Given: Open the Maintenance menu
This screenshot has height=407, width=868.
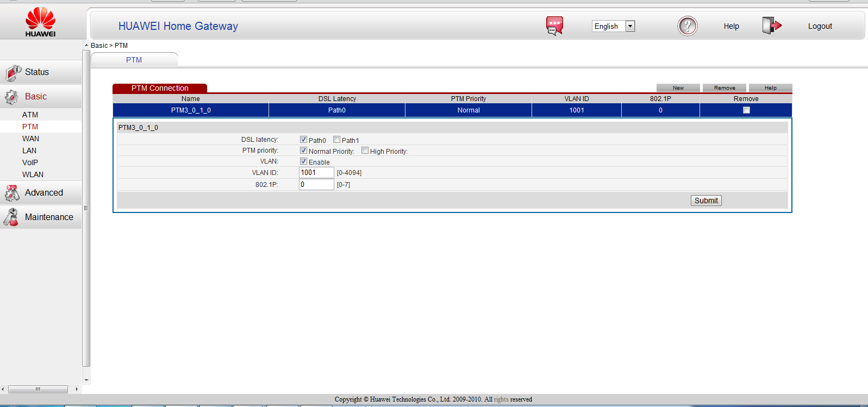Looking at the screenshot, I should (49, 217).
